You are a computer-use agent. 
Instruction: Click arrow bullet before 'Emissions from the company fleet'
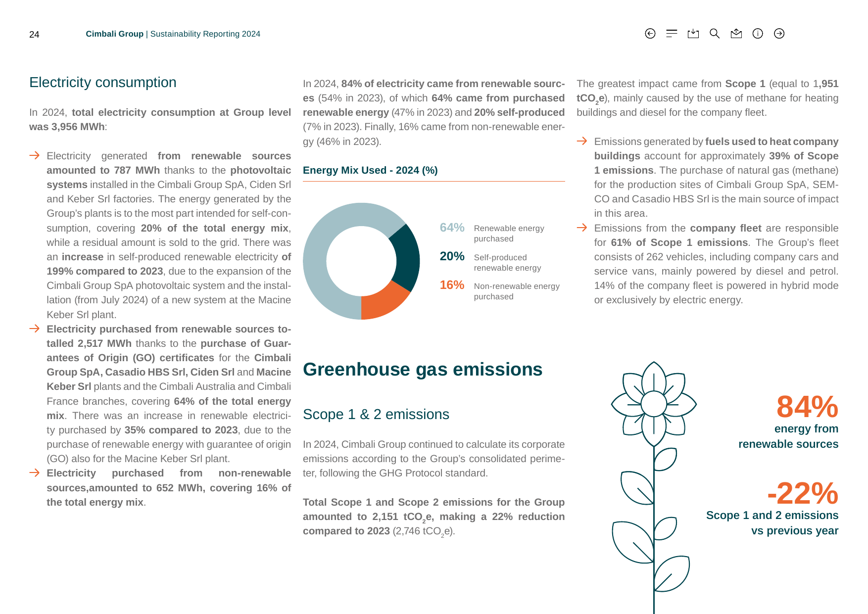[x=582, y=228]
